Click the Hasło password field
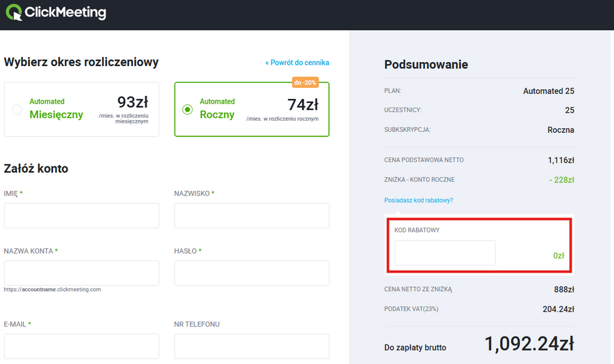This screenshot has height=364, width=614. click(x=251, y=273)
